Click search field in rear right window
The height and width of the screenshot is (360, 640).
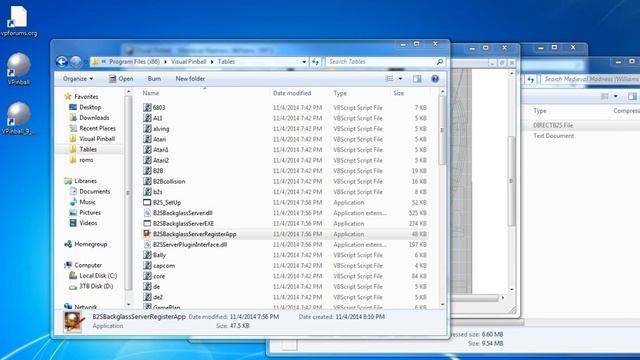(591, 79)
